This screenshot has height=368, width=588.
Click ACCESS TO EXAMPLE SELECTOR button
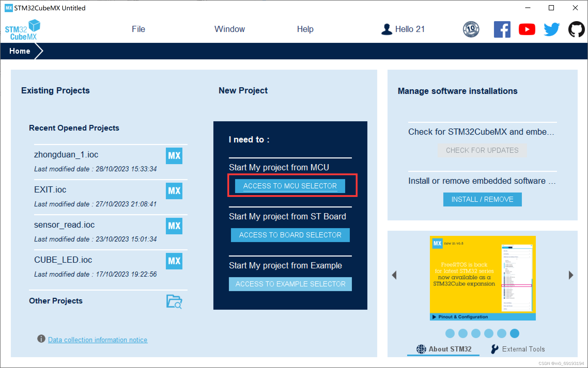pos(290,284)
